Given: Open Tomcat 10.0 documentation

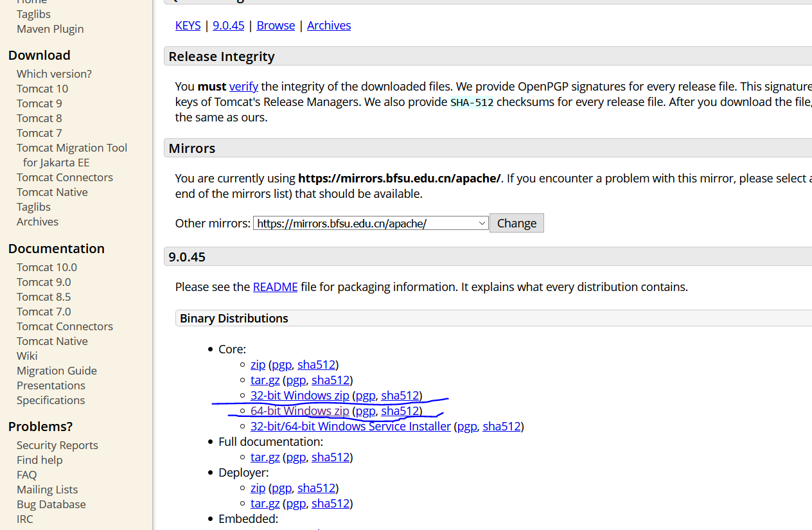Looking at the screenshot, I should pyautogui.click(x=47, y=267).
